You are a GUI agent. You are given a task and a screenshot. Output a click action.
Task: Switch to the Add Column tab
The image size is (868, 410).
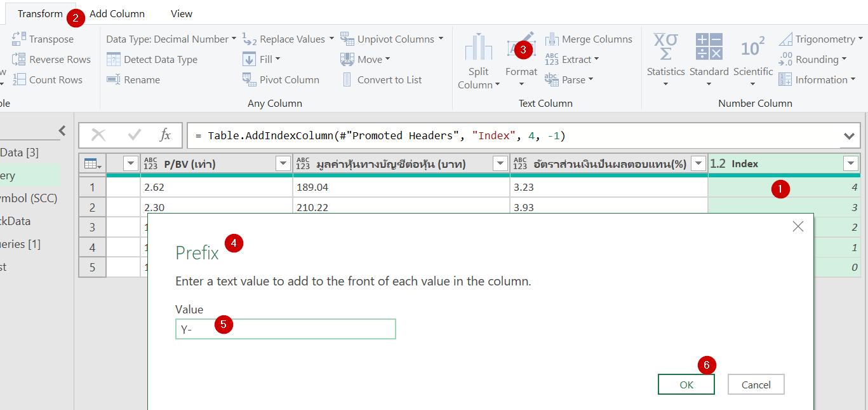point(117,13)
